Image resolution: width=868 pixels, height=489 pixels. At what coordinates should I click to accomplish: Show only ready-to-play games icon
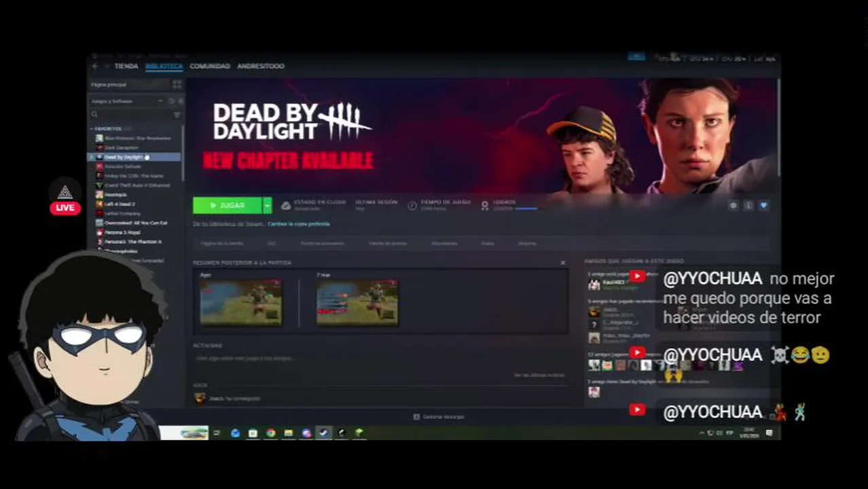tap(179, 101)
